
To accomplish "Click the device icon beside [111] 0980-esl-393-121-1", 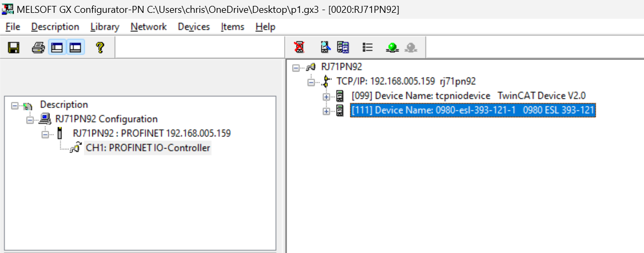I will (x=340, y=111).
